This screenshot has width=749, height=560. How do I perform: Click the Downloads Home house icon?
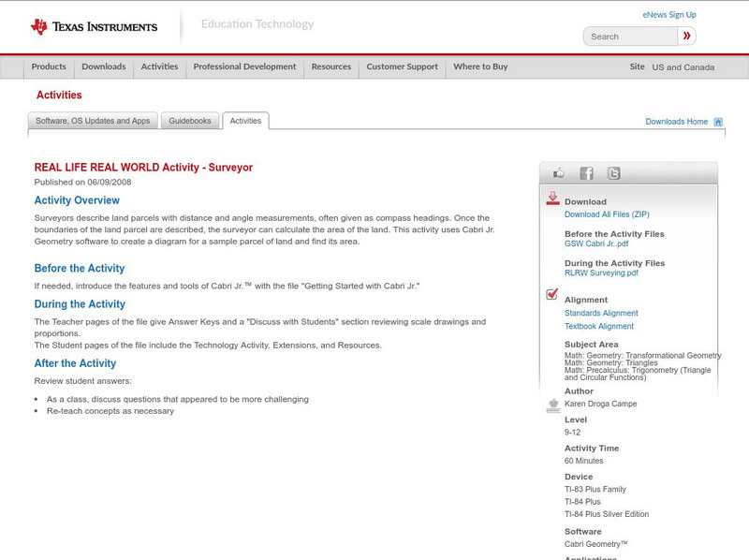pyautogui.click(x=718, y=122)
